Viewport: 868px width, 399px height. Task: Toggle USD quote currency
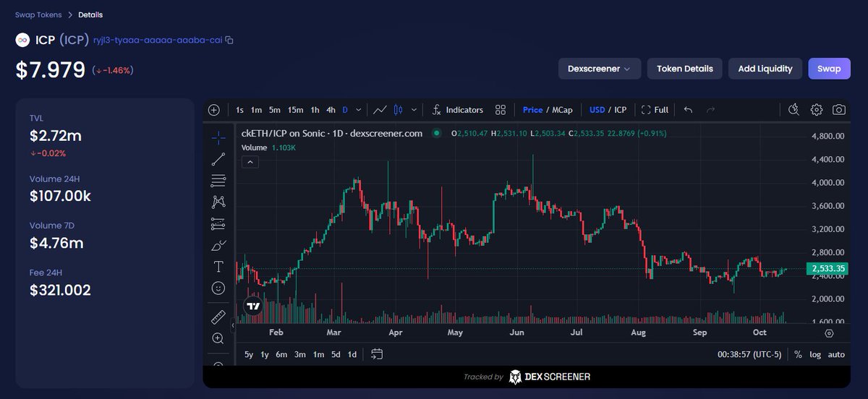[597, 110]
